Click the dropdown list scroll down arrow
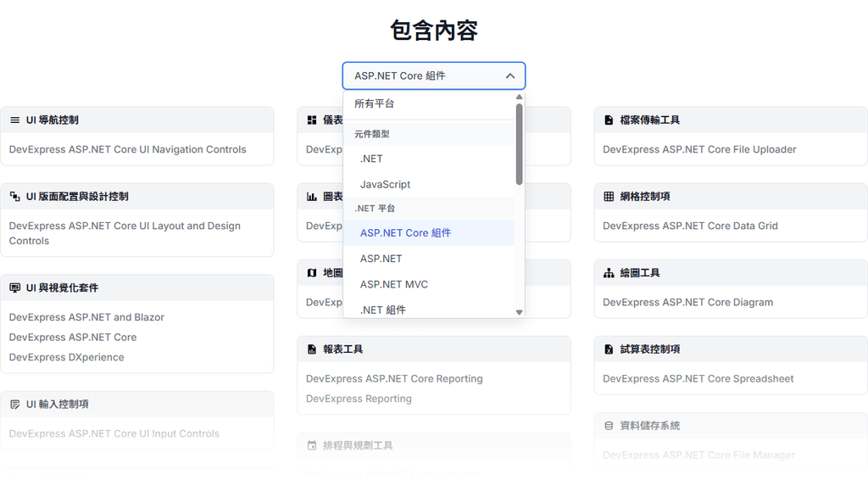The height and width of the screenshot is (480, 868). pyautogui.click(x=519, y=312)
